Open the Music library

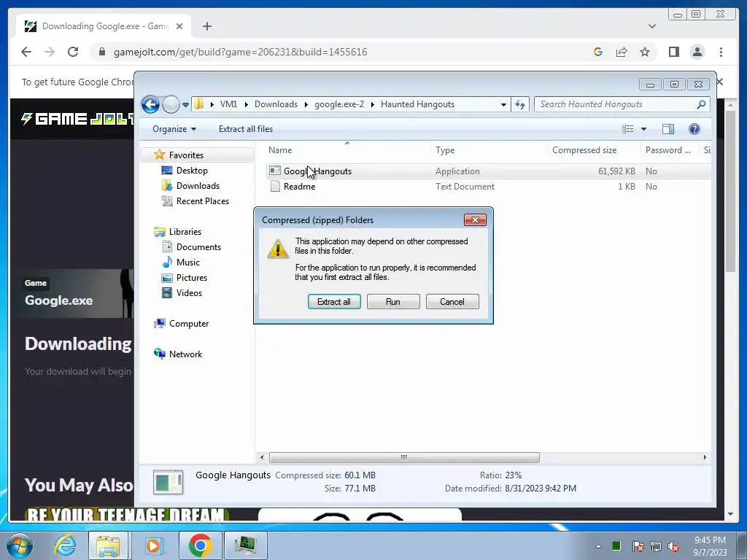pos(187,262)
